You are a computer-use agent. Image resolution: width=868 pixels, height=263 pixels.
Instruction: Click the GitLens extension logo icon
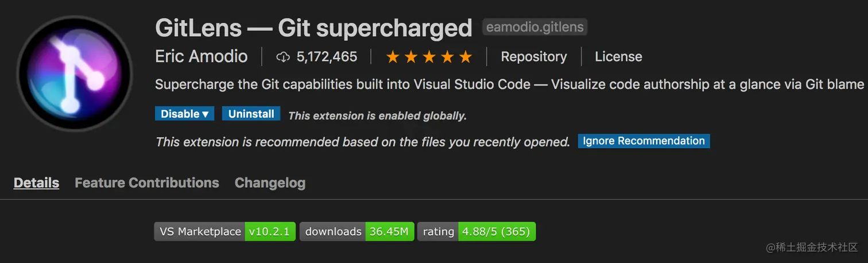pyautogui.click(x=74, y=74)
